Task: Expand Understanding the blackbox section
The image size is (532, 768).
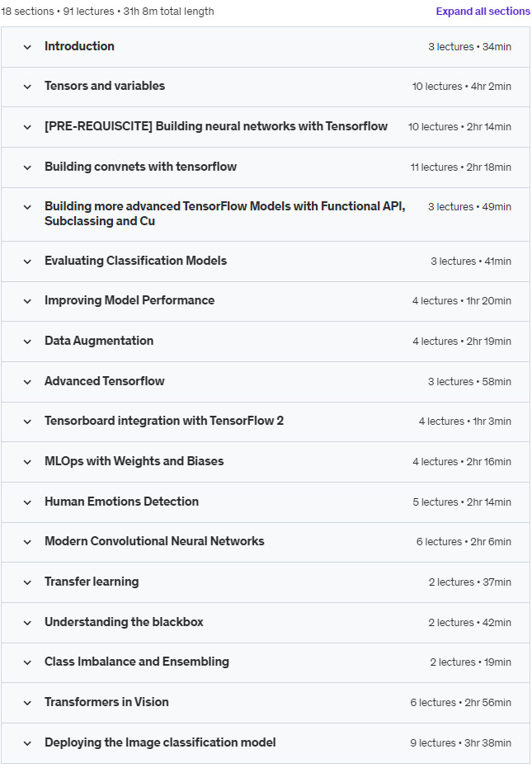Action: tap(266, 623)
